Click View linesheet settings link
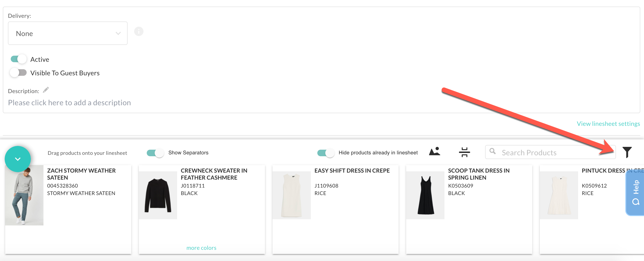The height and width of the screenshot is (261, 644). [x=608, y=124]
